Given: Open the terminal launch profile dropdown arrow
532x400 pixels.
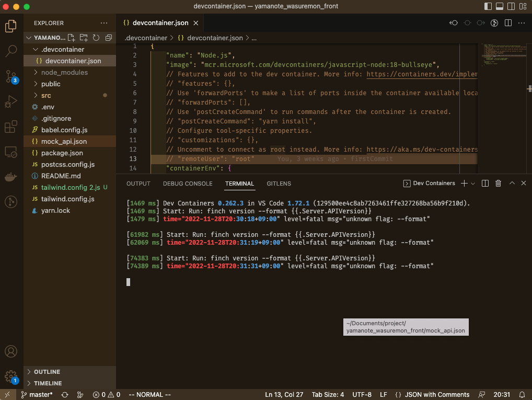Looking at the screenshot, I should 473,184.
